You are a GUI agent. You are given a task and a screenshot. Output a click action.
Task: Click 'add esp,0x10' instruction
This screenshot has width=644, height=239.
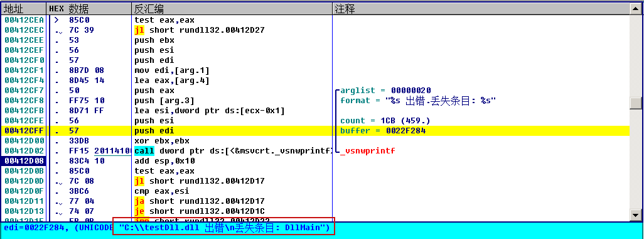pyautogui.click(x=164, y=161)
